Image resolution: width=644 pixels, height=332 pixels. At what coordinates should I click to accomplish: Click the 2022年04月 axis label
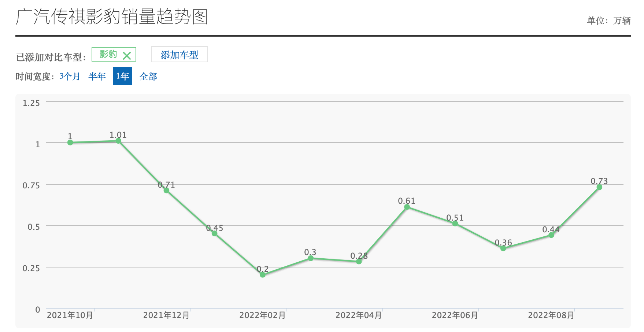click(x=359, y=315)
